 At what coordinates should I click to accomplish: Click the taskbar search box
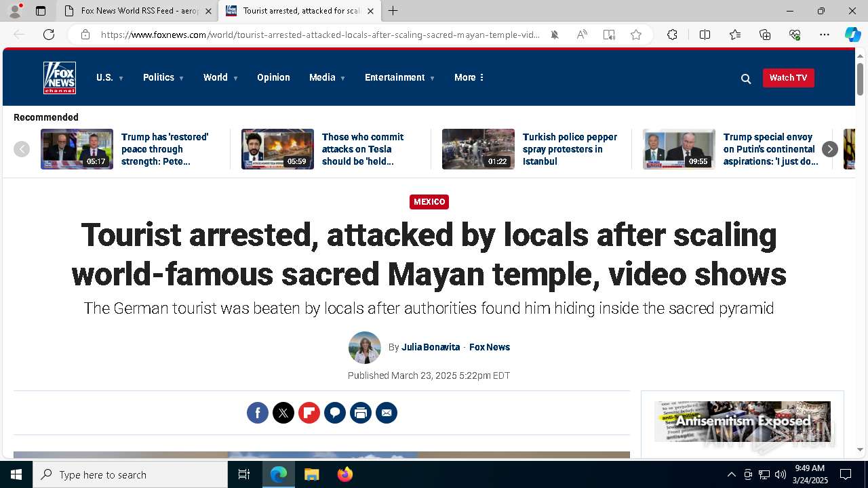130,474
